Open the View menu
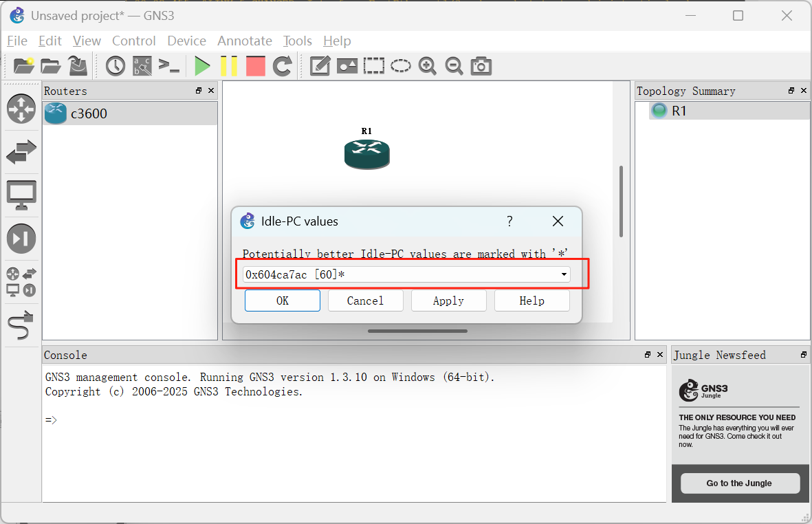812x524 pixels. pos(87,41)
